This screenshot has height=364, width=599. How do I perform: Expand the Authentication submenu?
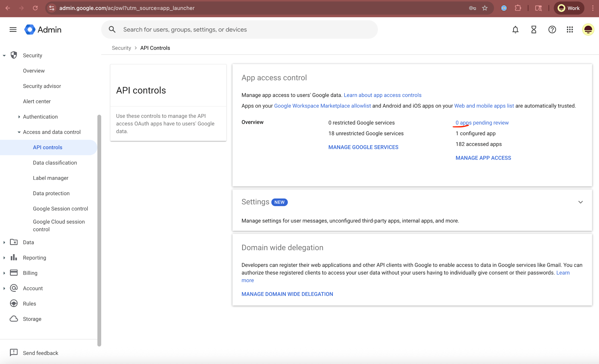pos(19,117)
